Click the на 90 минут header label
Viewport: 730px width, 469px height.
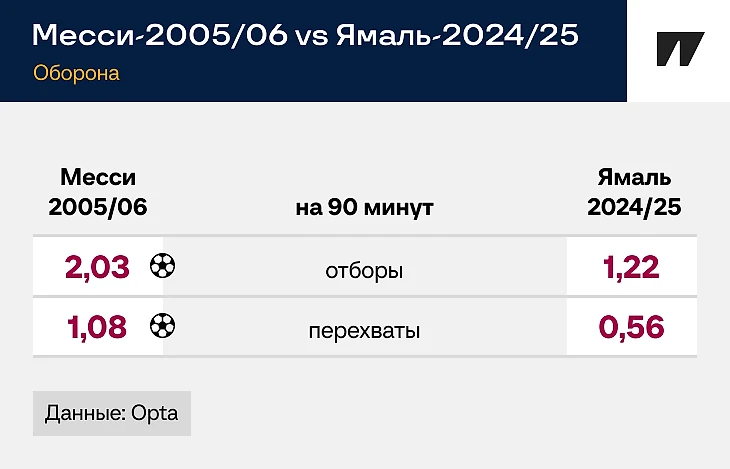point(364,208)
